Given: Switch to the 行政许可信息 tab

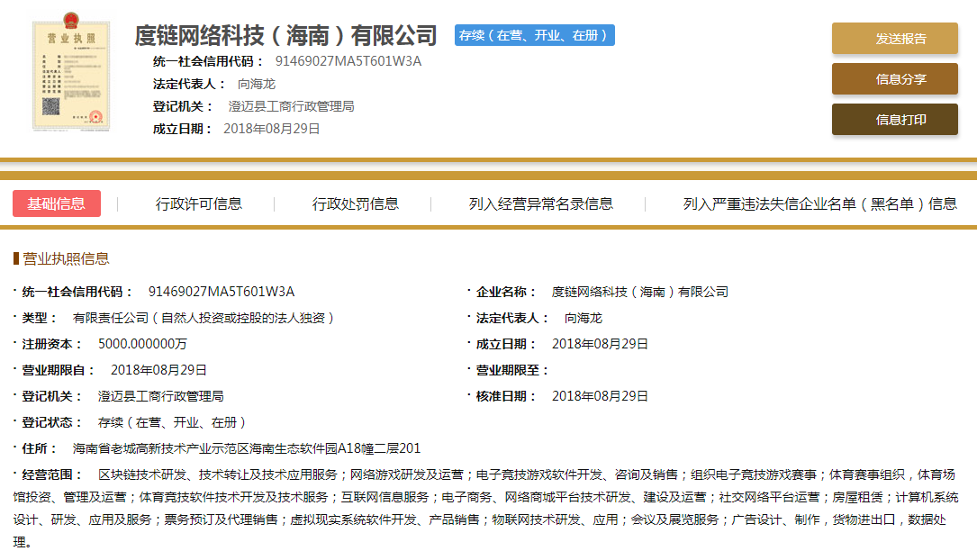Looking at the screenshot, I should (x=199, y=203).
